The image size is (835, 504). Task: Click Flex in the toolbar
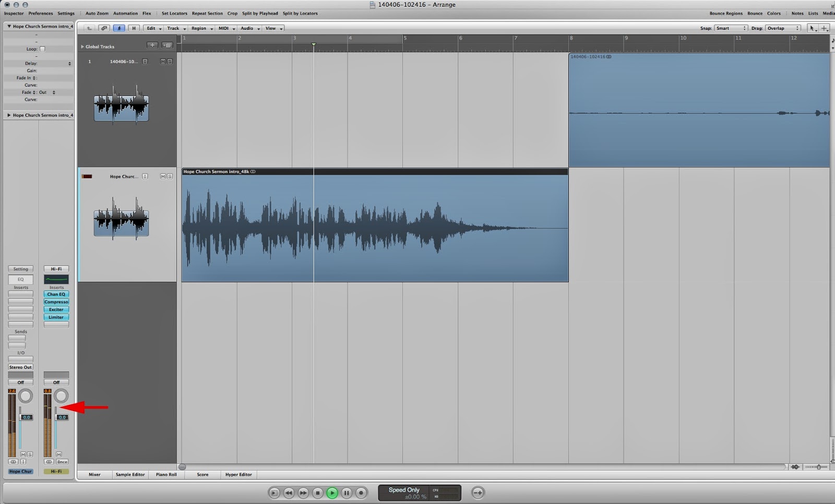tap(147, 14)
